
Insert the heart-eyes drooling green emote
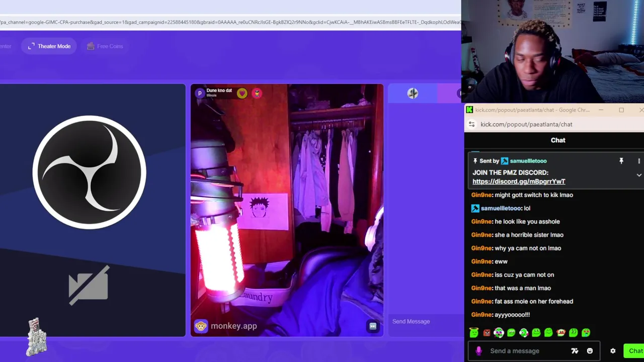coord(586,332)
